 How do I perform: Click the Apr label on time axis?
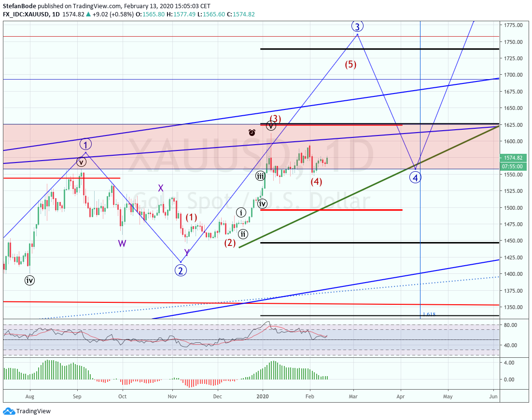click(400, 396)
